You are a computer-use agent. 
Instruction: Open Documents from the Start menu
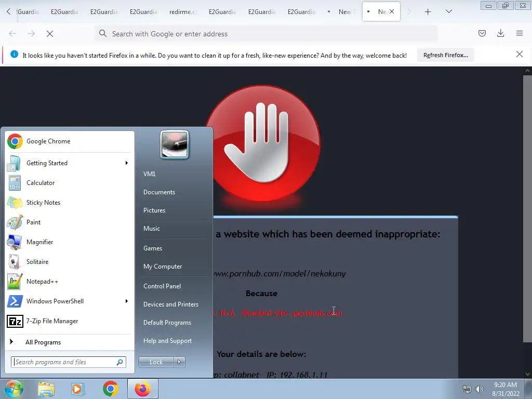159,192
